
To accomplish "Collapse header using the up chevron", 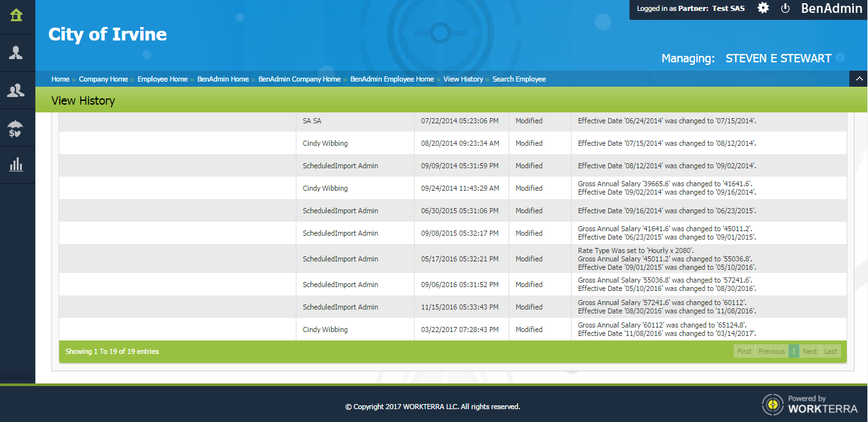I will point(858,79).
